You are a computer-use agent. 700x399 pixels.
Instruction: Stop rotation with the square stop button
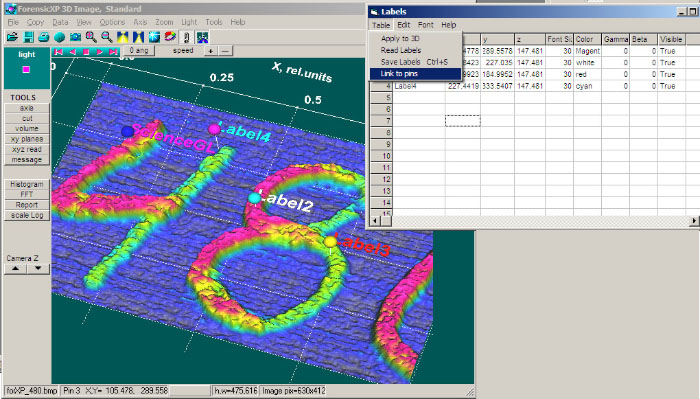86,52
